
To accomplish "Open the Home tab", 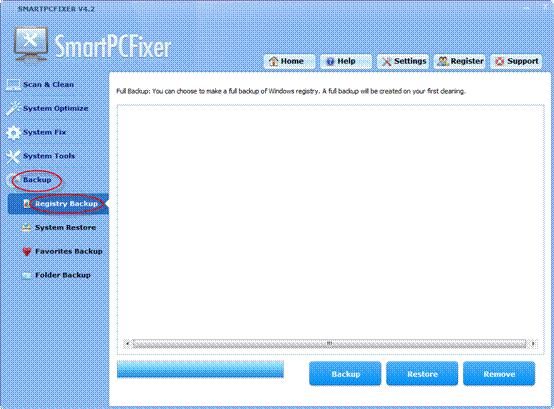I will pyautogui.click(x=289, y=61).
